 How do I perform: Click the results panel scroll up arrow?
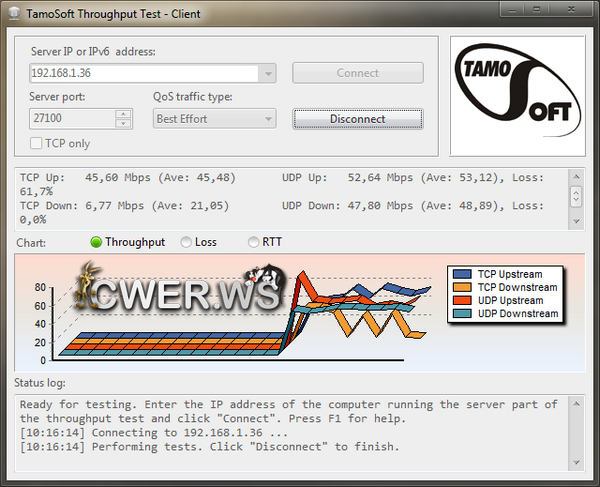[576, 176]
